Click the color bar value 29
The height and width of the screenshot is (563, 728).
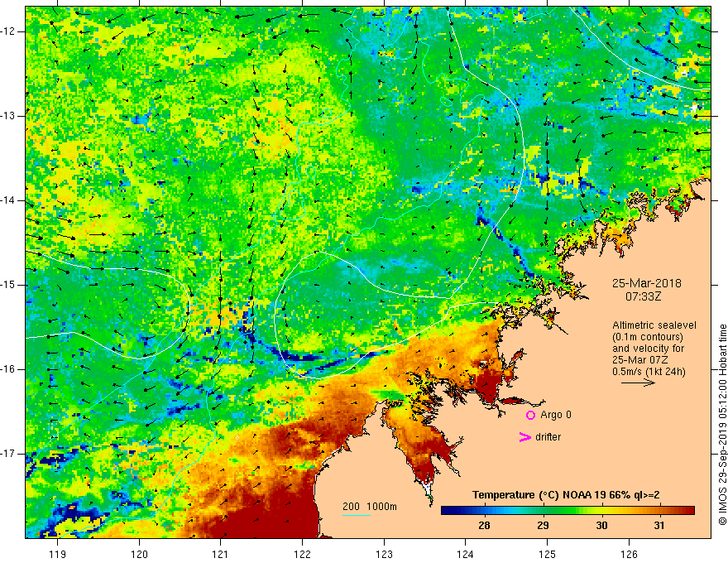[x=543, y=526]
